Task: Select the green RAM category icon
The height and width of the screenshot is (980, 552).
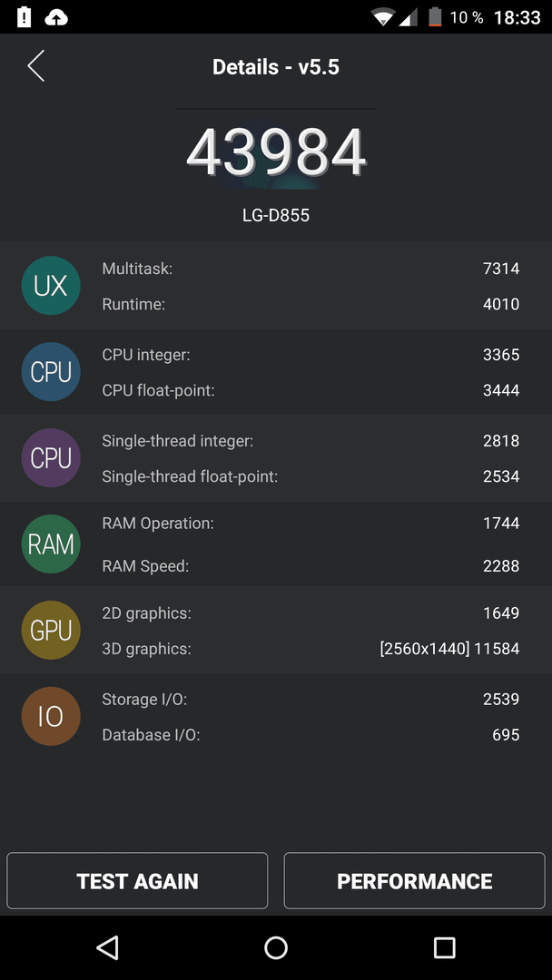Action: (x=51, y=544)
